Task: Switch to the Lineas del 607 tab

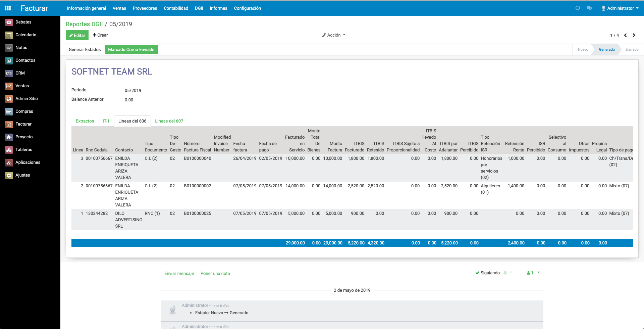Action: point(169,121)
